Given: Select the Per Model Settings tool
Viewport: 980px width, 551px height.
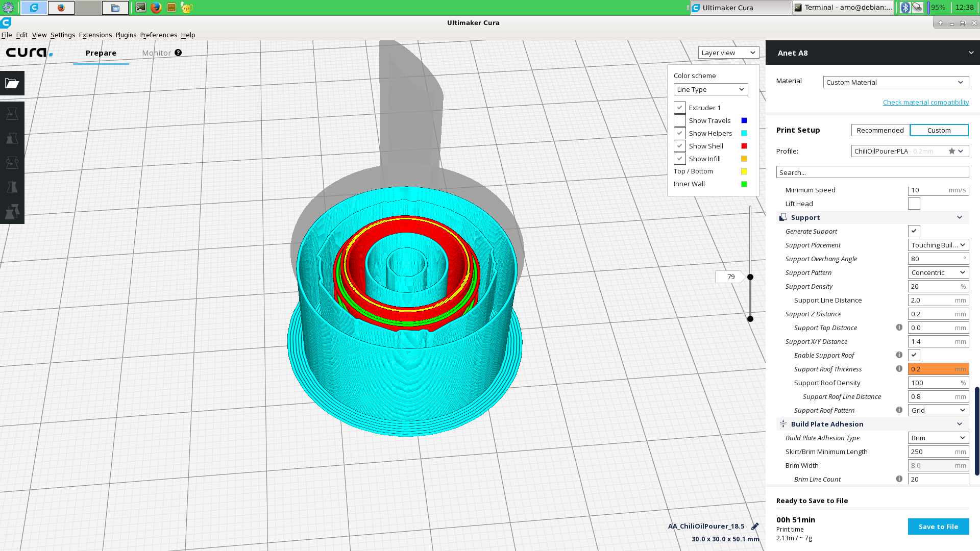Looking at the screenshot, I should [x=12, y=211].
